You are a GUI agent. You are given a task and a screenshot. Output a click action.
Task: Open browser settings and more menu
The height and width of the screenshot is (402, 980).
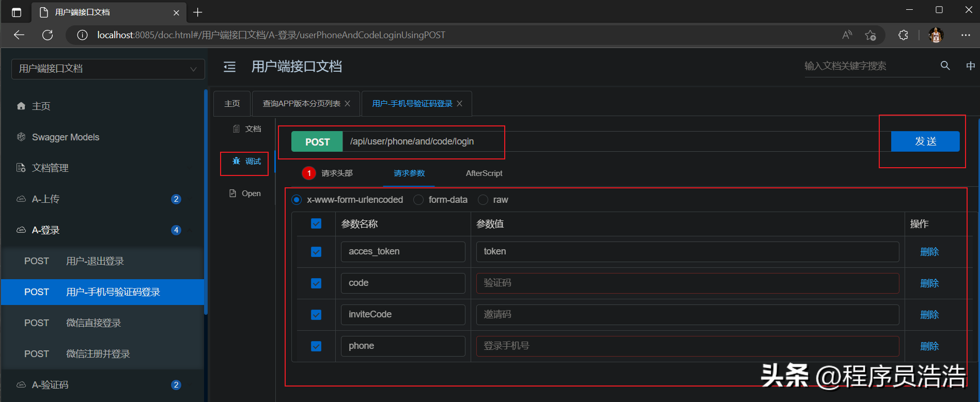pyautogui.click(x=966, y=35)
